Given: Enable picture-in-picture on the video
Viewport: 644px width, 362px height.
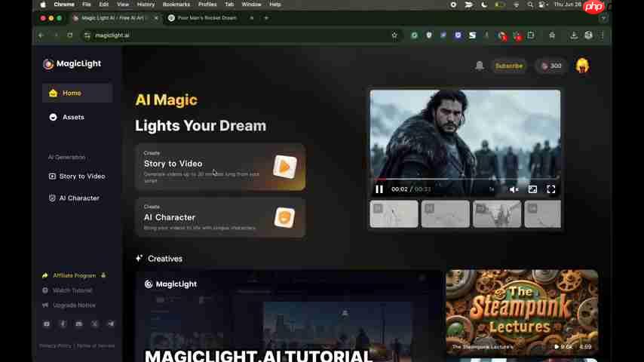Looking at the screenshot, I should click(532, 189).
